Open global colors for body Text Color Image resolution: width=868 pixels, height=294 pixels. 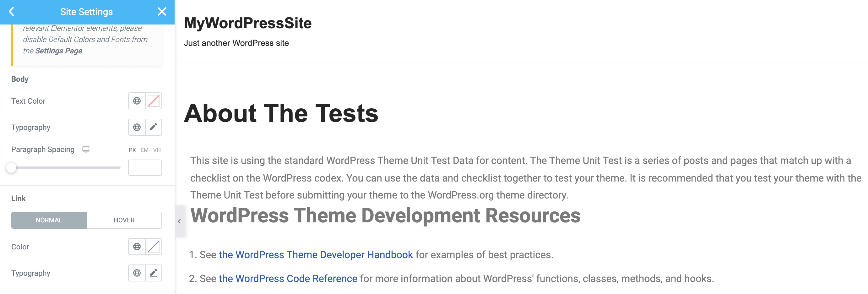coord(137,101)
